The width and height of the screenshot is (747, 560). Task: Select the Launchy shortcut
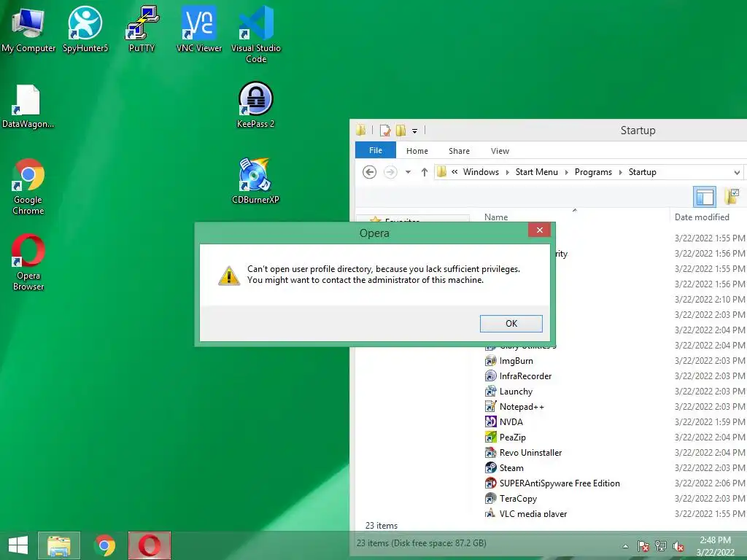point(508,392)
